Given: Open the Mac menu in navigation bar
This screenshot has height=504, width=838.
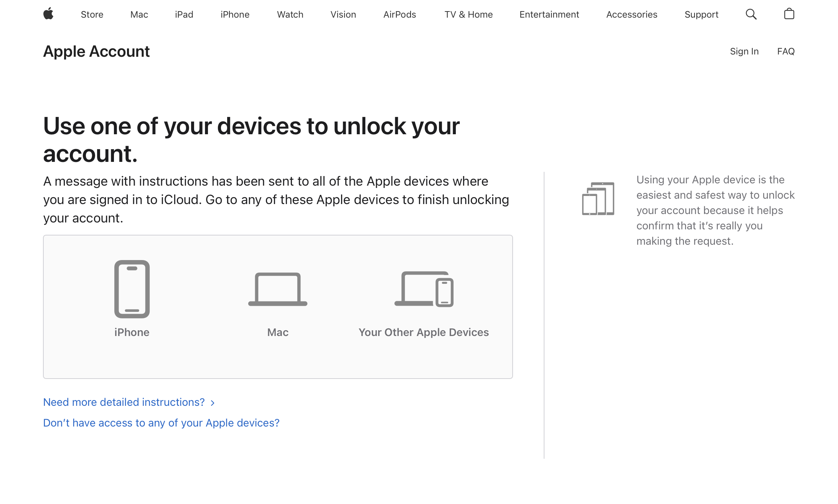Looking at the screenshot, I should coord(139,15).
